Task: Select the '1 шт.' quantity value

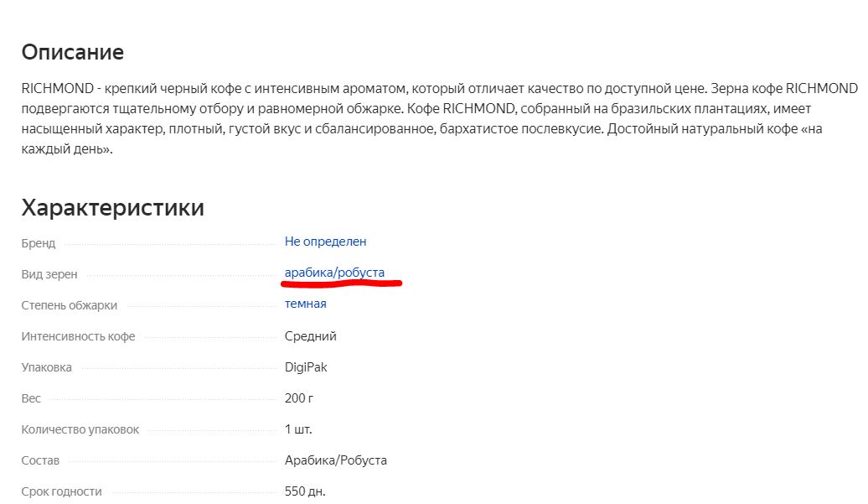Action: [298, 429]
